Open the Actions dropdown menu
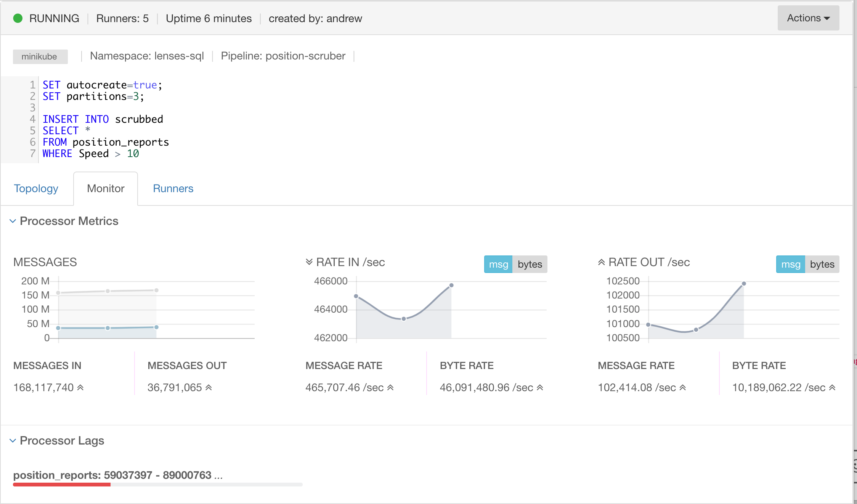 [x=808, y=18]
